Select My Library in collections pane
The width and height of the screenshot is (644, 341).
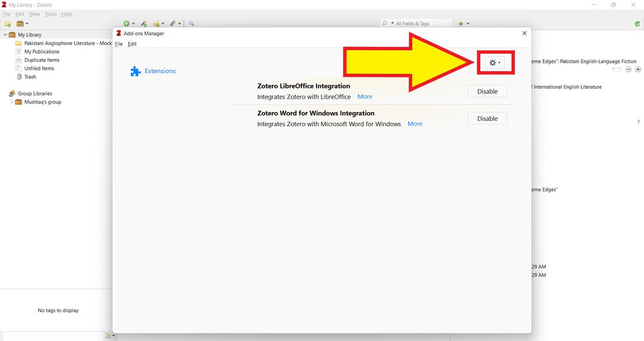[30, 35]
